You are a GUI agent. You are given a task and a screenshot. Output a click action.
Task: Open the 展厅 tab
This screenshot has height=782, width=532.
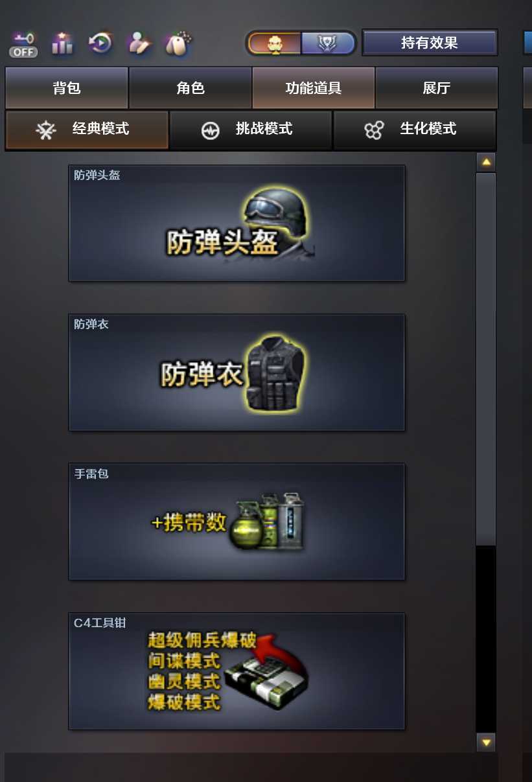pyautogui.click(x=437, y=87)
